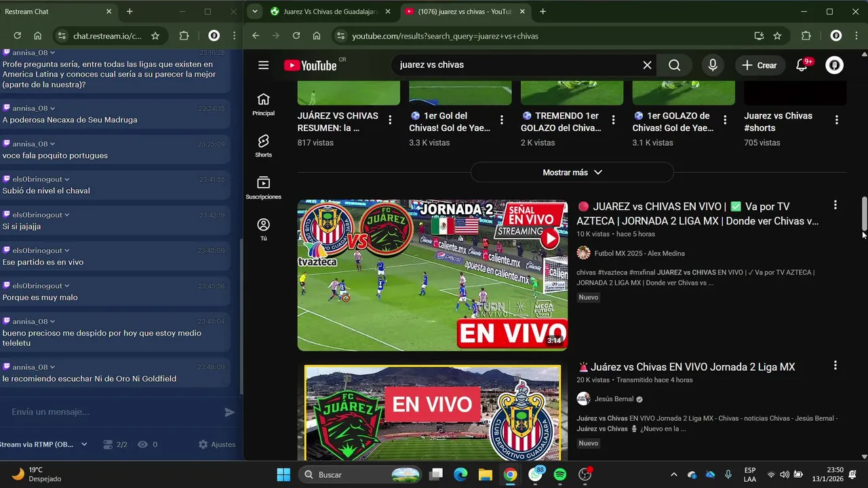Expand Mostrar más shorts section
Screen dimensions: 868x488
[572, 172]
